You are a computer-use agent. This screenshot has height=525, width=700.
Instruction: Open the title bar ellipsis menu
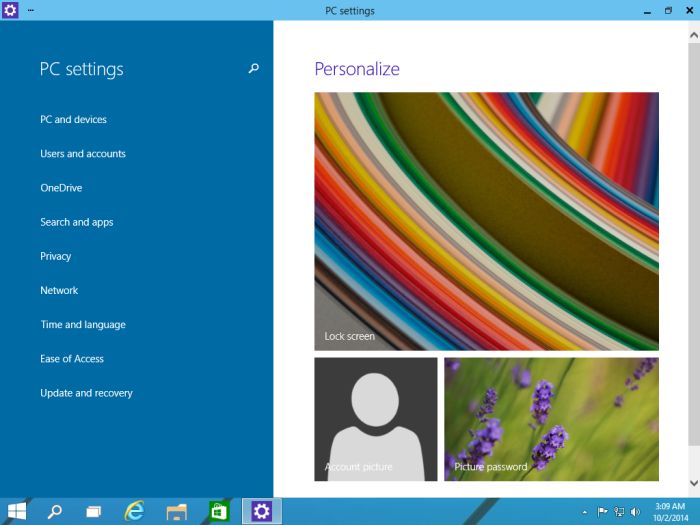pyautogui.click(x=31, y=10)
